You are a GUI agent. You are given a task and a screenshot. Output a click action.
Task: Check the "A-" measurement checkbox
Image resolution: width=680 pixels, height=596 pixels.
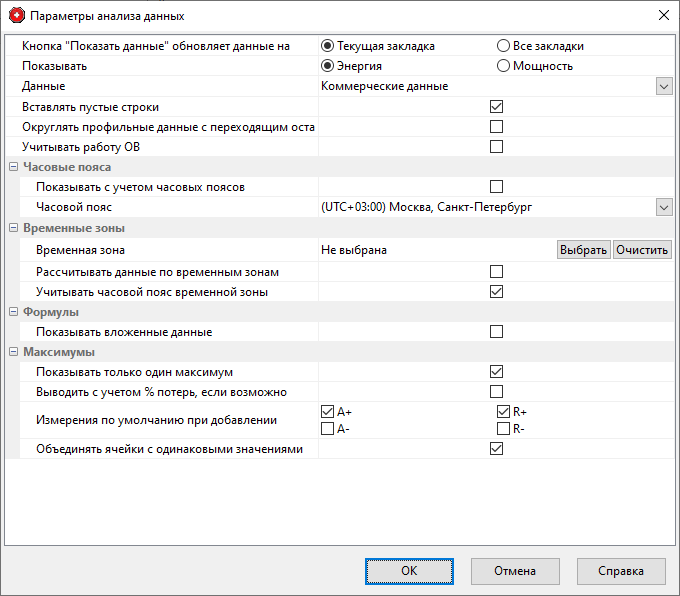pyautogui.click(x=327, y=429)
